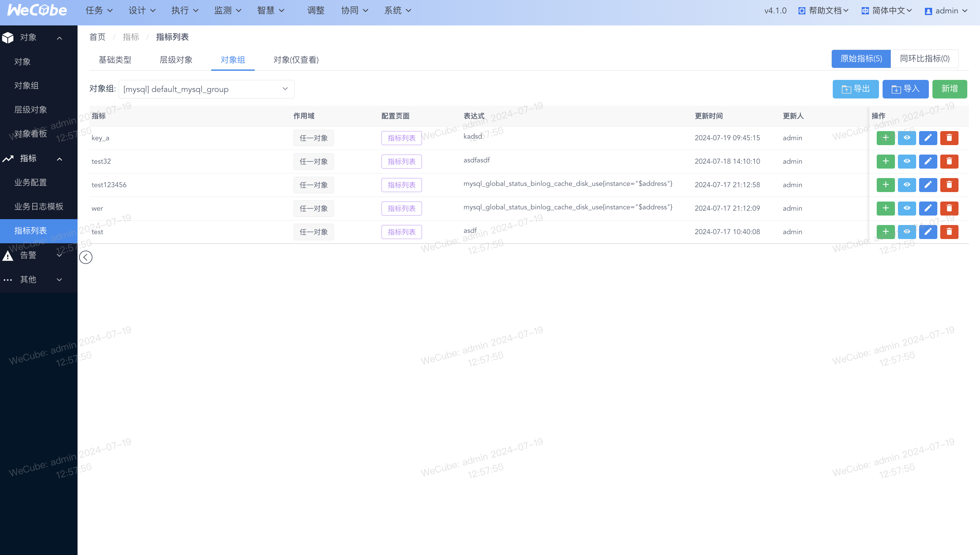Open the 监测 top menu dropdown
The image size is (980, 555).
tap(228, 11)
